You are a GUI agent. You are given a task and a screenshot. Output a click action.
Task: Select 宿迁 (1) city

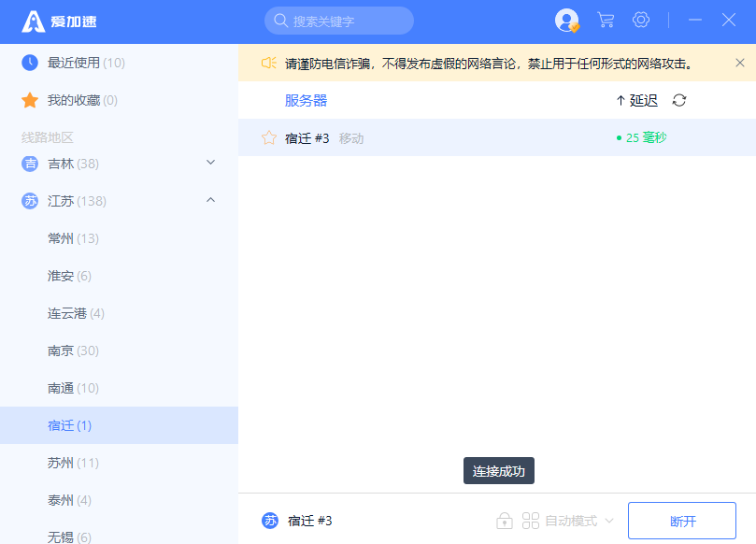119,425
